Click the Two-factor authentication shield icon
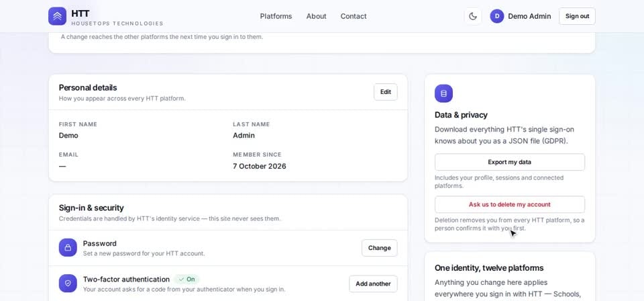This screenshot has height=301, width=644. coord(68,284)
